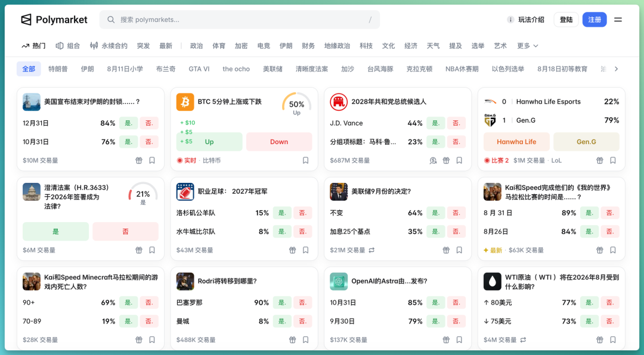Select the 全部 filter chip
This screenshot has height=355, width=644.
pyautogui.click(x=29, y=69)
